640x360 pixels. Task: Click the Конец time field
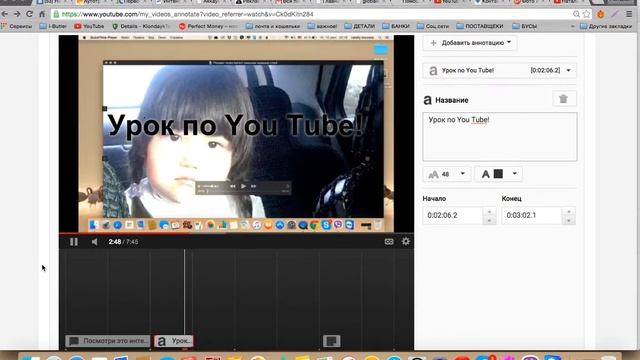click(x=532, y=216)
